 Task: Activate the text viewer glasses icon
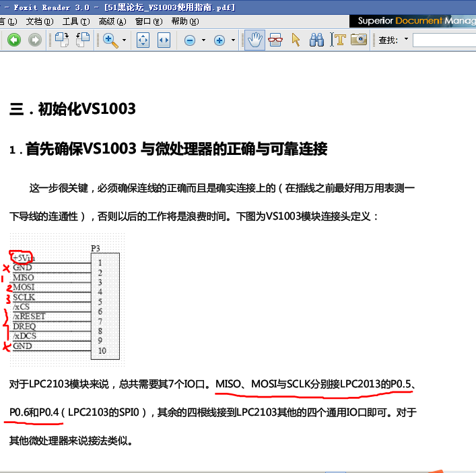pyautogui.click(x=275, y=40)
